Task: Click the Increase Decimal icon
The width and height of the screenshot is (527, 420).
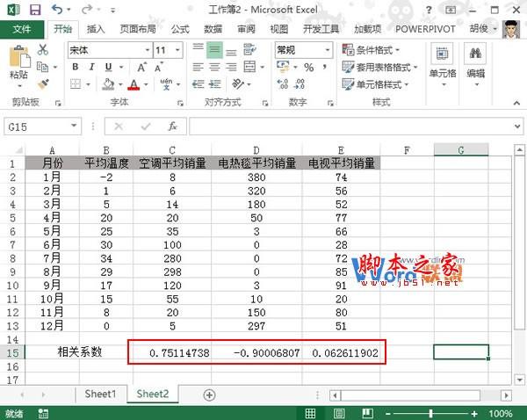Action: pos(282,84)
